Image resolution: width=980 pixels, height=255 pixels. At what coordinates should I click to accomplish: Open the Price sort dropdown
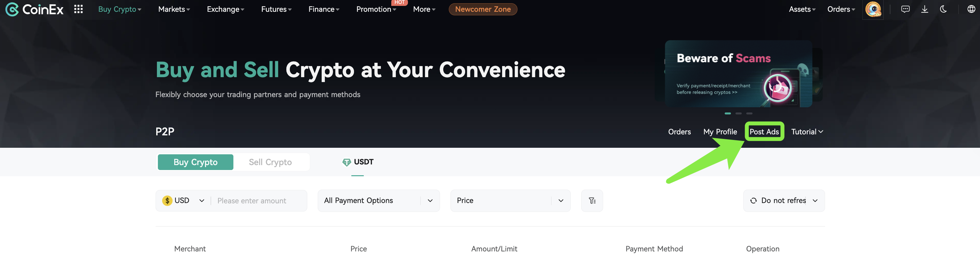click(x=510, y=201)
